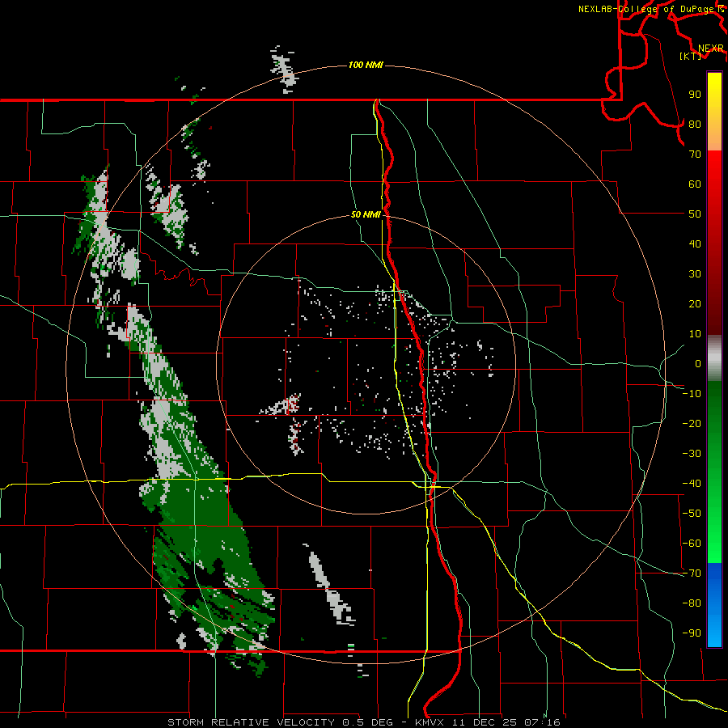The image size is (728, 728).
Task: Click the -90 scale label
Action: pyautogui.click(x=692, y=633)
